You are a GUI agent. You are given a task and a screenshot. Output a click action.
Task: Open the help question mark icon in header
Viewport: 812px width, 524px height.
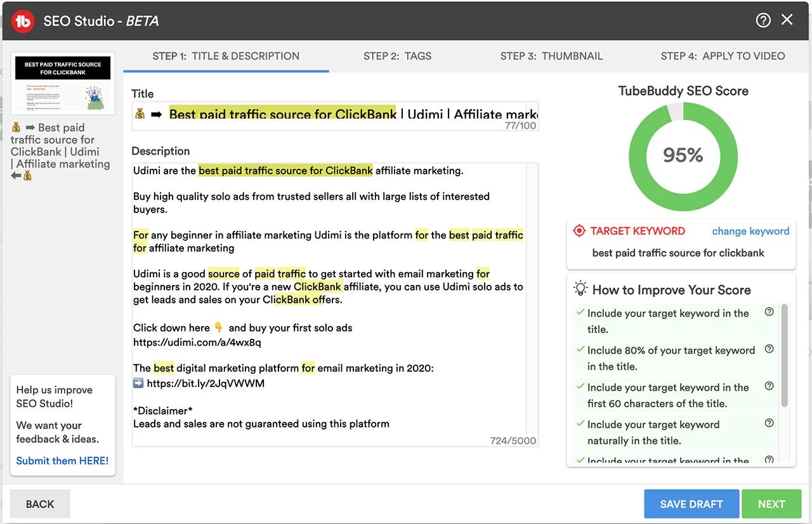tap(763, 20)
